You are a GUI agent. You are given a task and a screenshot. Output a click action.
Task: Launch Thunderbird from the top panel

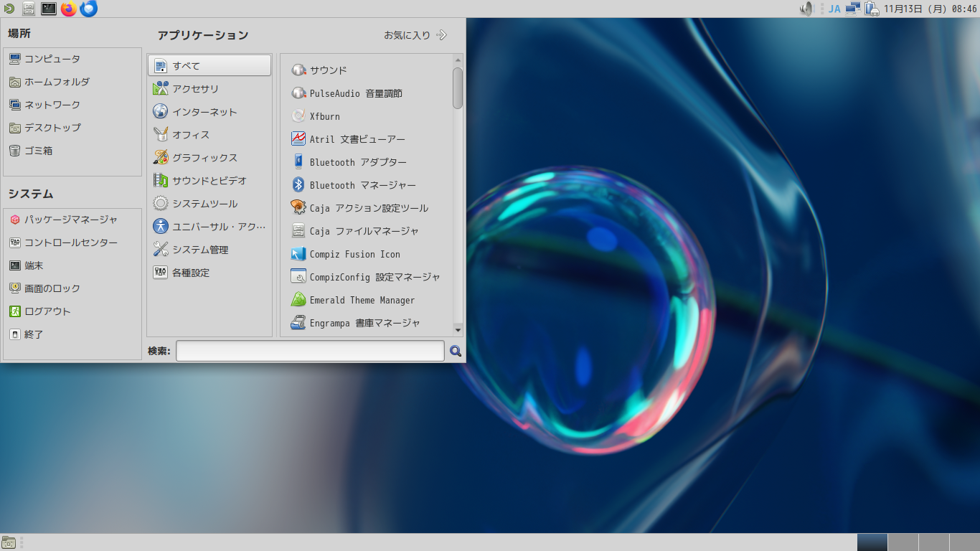point(89,9)
